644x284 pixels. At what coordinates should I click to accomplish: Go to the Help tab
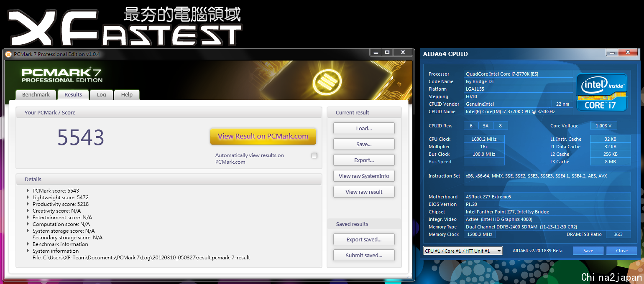coord(127,95)
